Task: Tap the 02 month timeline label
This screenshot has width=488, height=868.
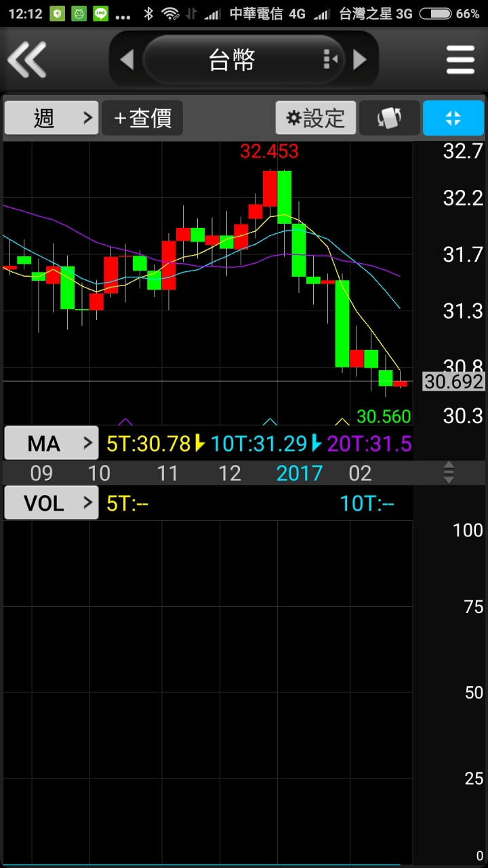Action: [x=360, y=473]
